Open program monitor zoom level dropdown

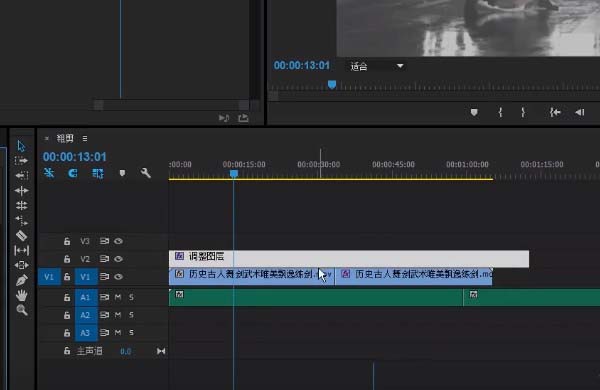(x=376, y=66)
